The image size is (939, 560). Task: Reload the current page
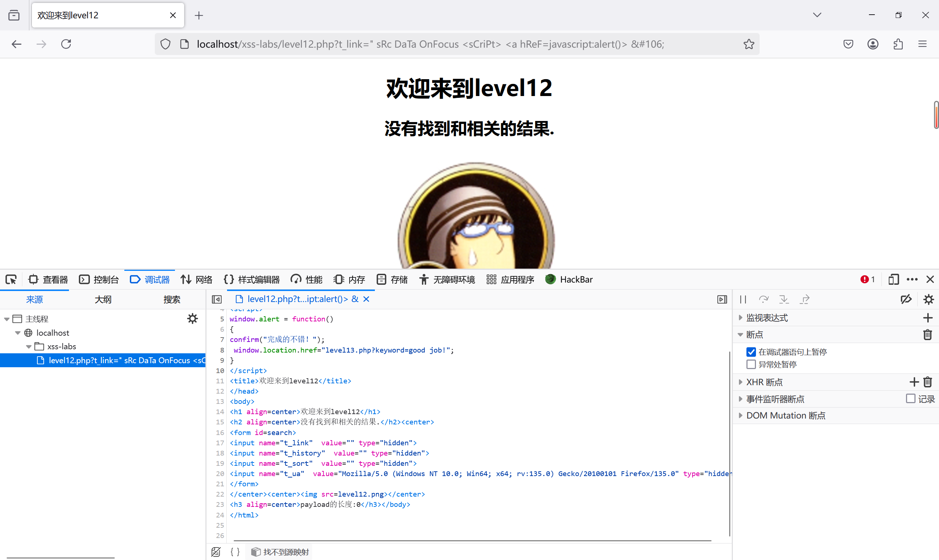tap(66, 44)
